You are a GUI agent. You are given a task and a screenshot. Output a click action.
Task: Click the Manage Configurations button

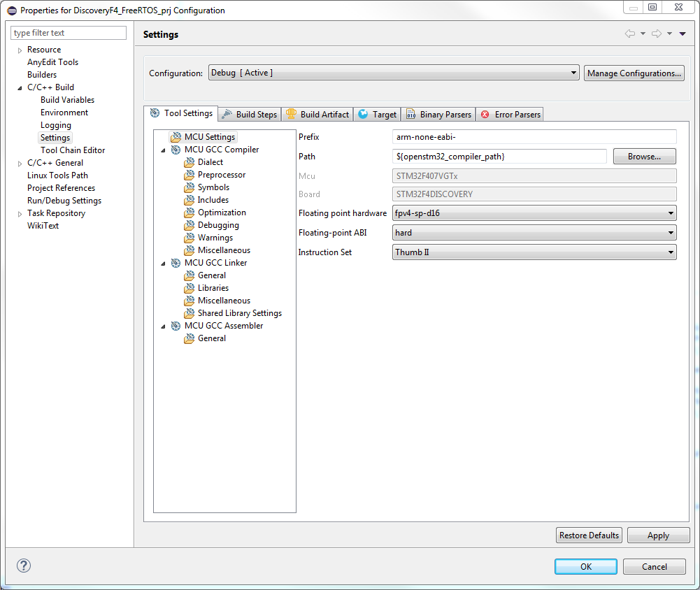634,73
